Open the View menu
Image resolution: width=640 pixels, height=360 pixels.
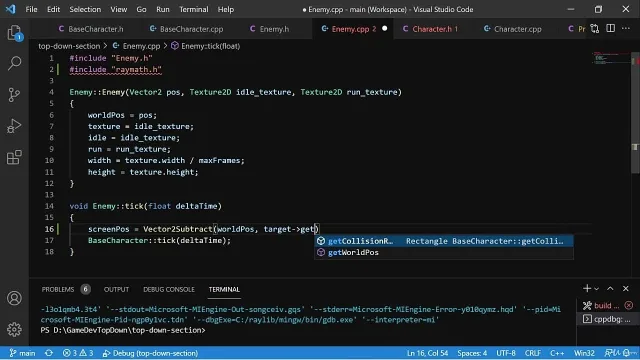pos(118,9)
